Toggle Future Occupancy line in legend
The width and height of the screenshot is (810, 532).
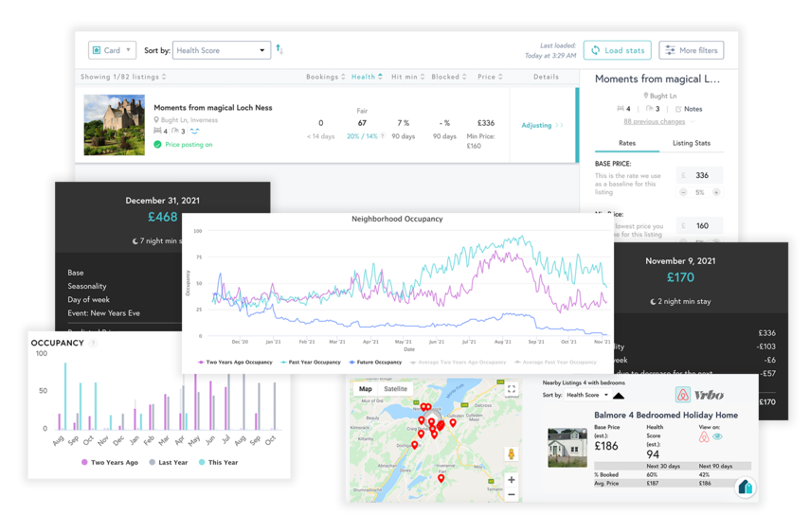pyautogui.click(x=376, y=363)
